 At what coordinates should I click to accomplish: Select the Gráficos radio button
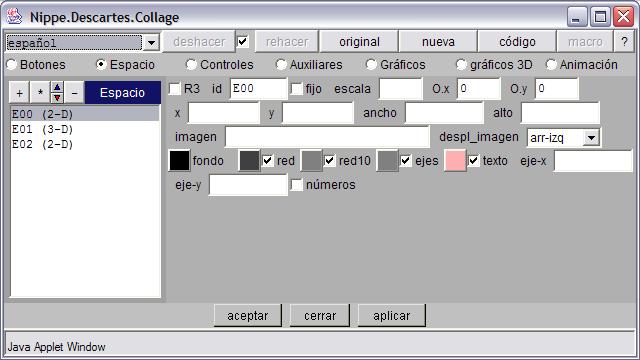[x=371, y=64]
